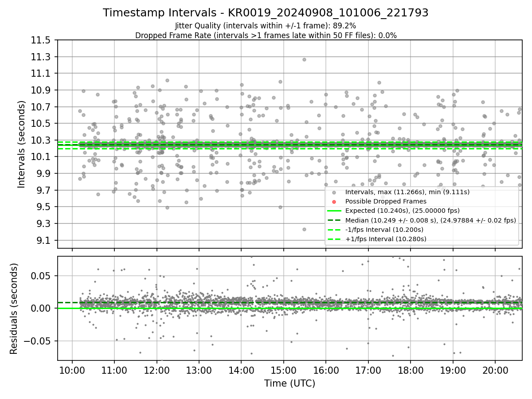Viewport: 532px width, 399px height.
Task: Click the plot title 'Timestamp Intervals - KR0019_20240908_101006_221793'
Action: [266, 13]
